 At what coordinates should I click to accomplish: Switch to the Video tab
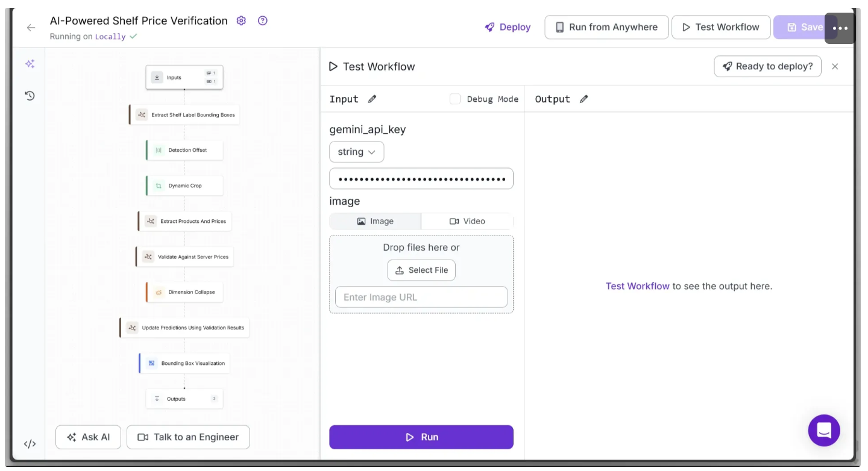click(x=467, y=221)
